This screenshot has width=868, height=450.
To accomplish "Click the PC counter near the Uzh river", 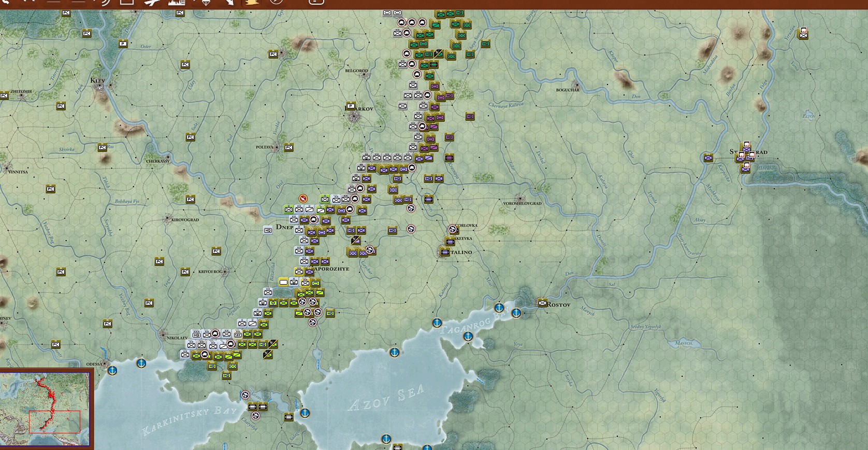I will coord(86,33).
